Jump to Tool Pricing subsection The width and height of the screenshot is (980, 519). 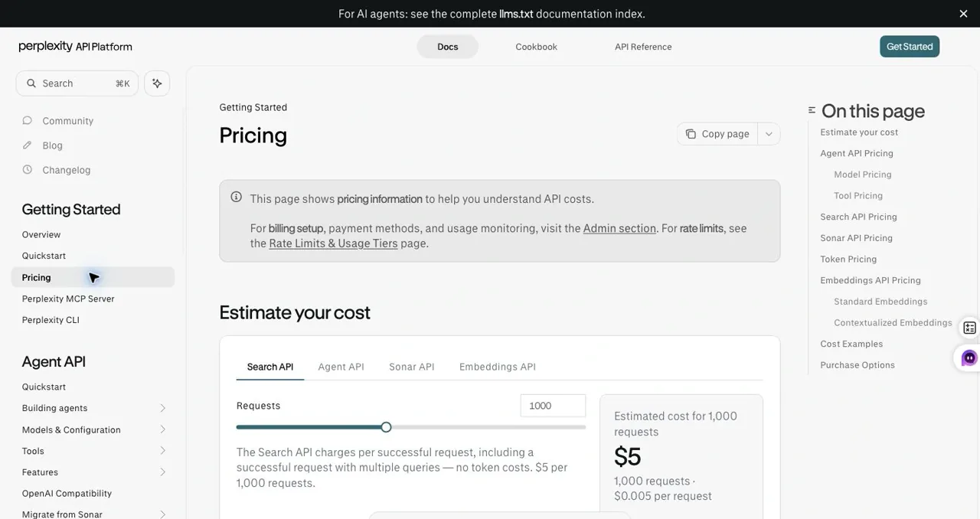[858, 196]
